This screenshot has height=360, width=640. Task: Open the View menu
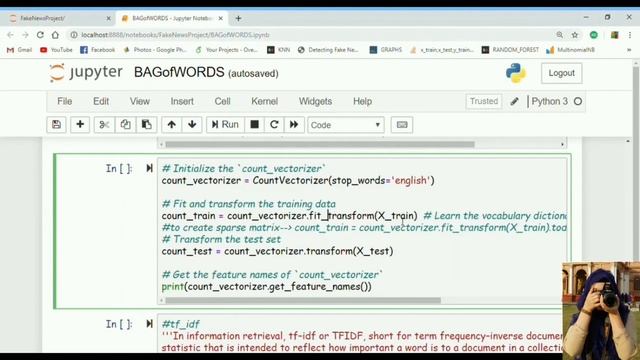140,101
